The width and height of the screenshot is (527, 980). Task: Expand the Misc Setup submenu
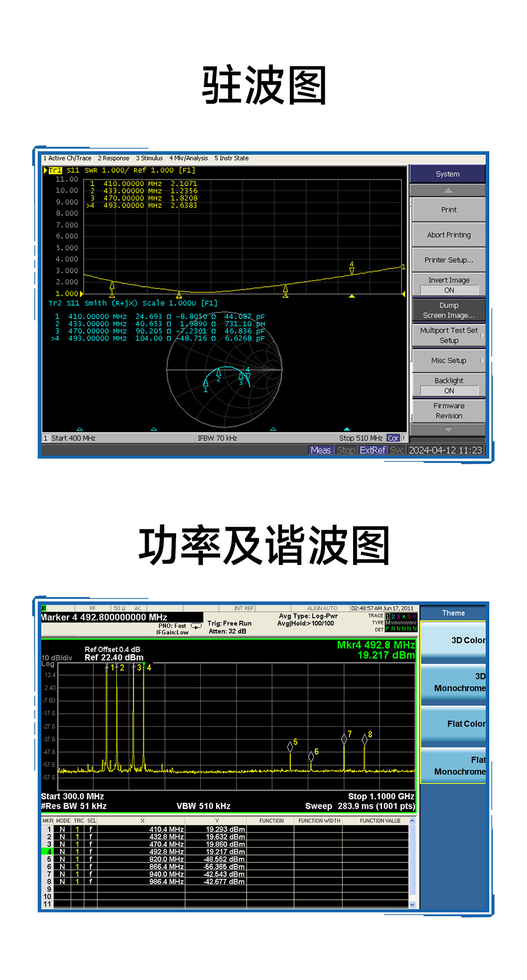pos(448,361)
